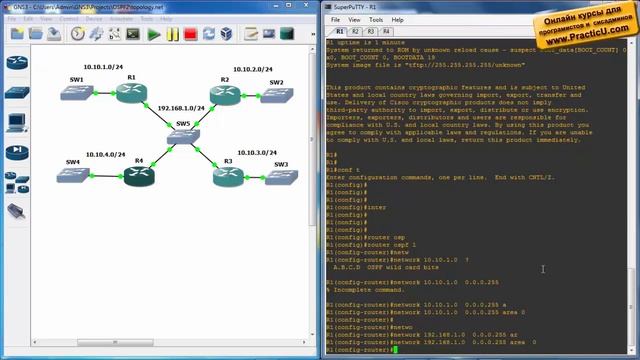Select router R4 in the topology
Image resolution: width=640 pixels, height=360 pixels.
[x=139, y=176]
